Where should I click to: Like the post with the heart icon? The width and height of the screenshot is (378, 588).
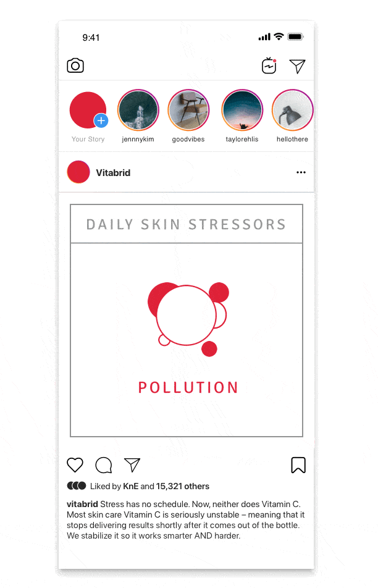click(x=75, y=465)
